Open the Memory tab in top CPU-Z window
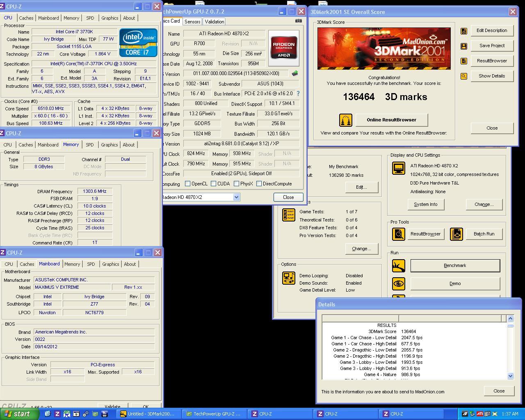 click(x=71, y=18)
